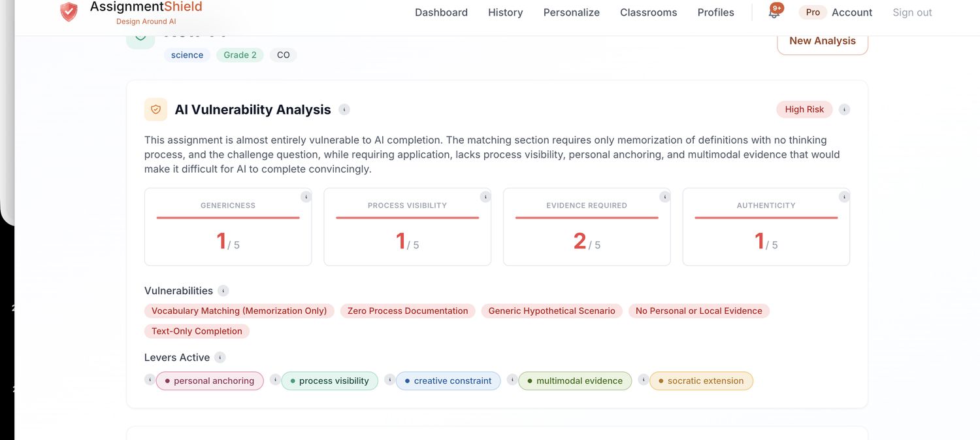980x440 pixels.
Task: Click the AssignmentShield shield logo icon
Action: [69, 12]
